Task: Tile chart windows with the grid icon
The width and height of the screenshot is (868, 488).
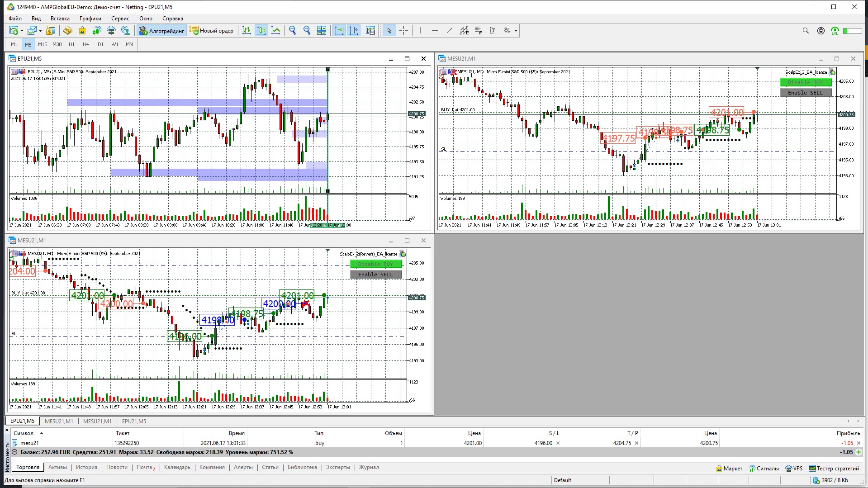Action: [322, 31]
